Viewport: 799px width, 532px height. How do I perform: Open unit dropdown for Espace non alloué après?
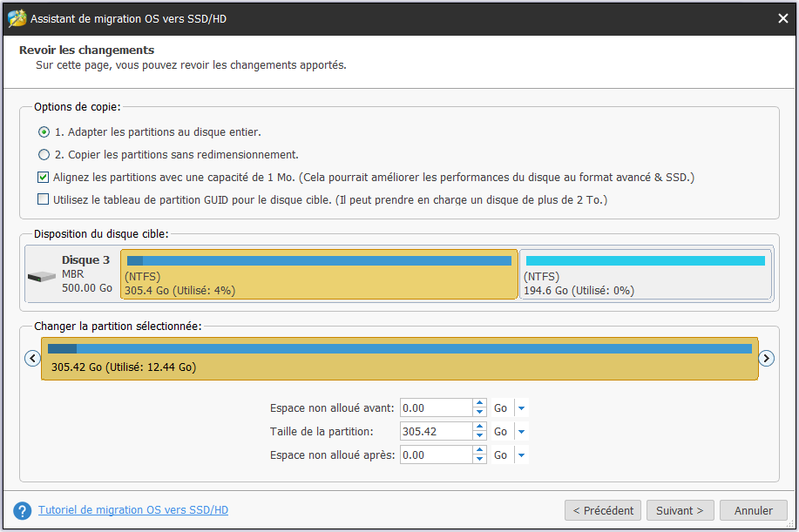521,455
